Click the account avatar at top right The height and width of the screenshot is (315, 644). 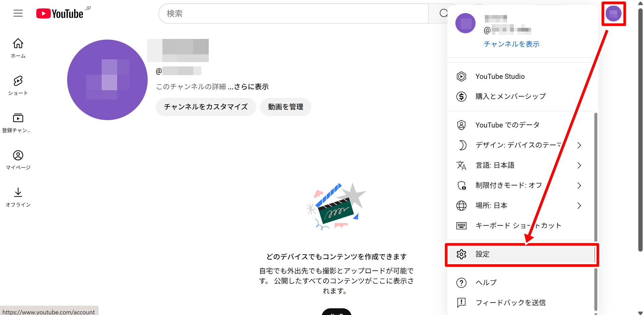613,14
